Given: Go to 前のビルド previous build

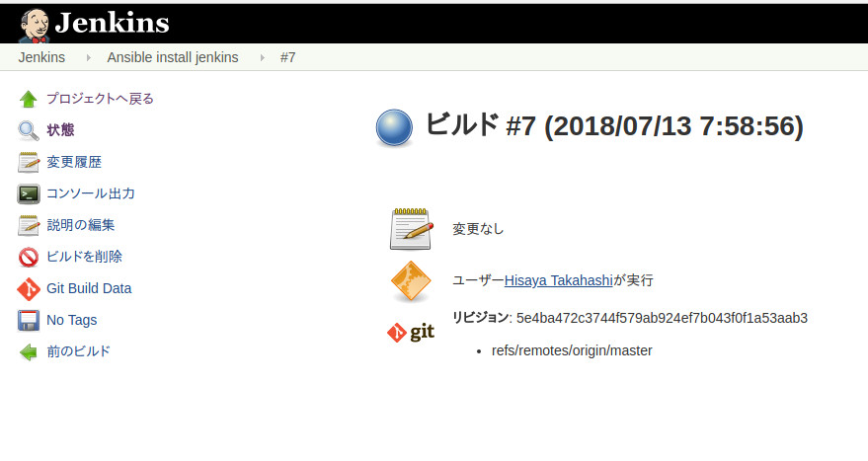Looking at the screenshot, I should point(78,351).
